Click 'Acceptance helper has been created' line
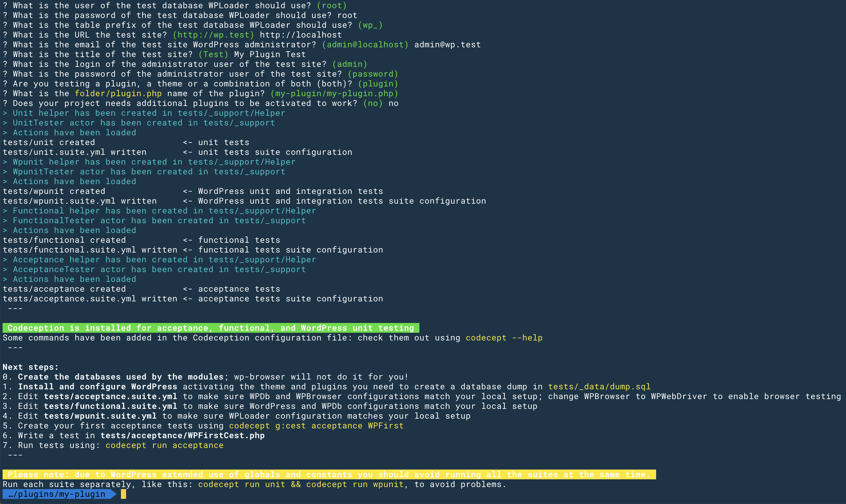This screenshot has width=846, height=504. 159,260
